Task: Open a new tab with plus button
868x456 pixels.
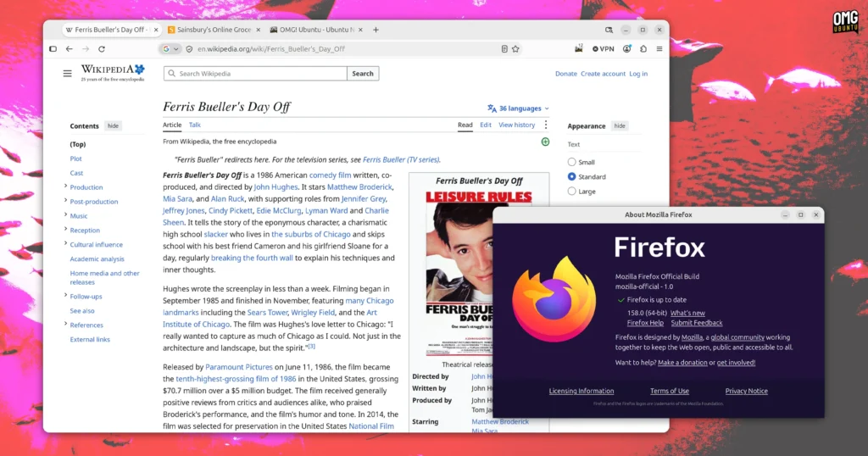Action: (376, 30)
